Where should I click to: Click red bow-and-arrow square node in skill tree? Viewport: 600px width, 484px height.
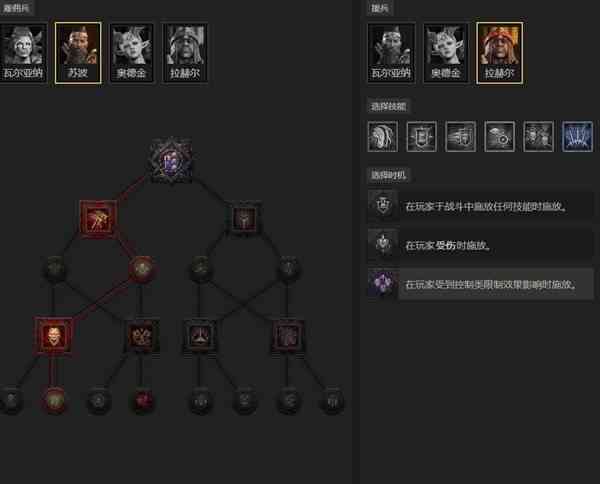[x=98, y=219]
